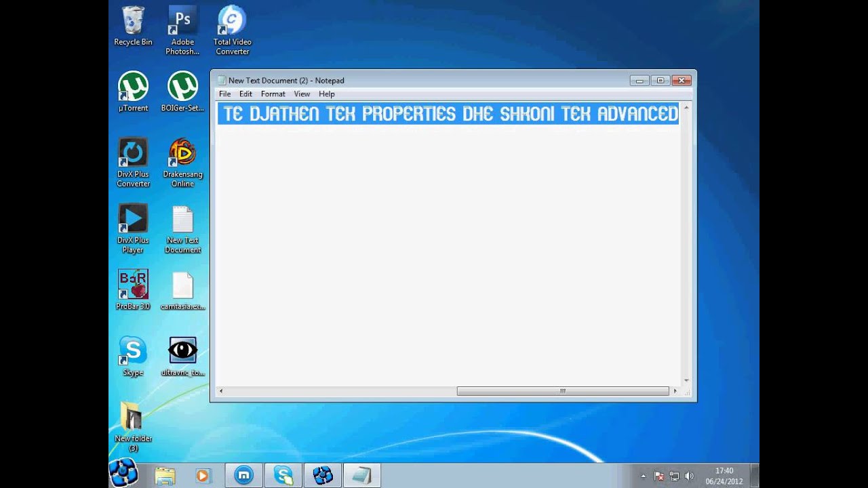Image resolution: width=868 pixels, height=488 pixels.
Task: Open Notepad's Format menu
Action: pos(273,94)
